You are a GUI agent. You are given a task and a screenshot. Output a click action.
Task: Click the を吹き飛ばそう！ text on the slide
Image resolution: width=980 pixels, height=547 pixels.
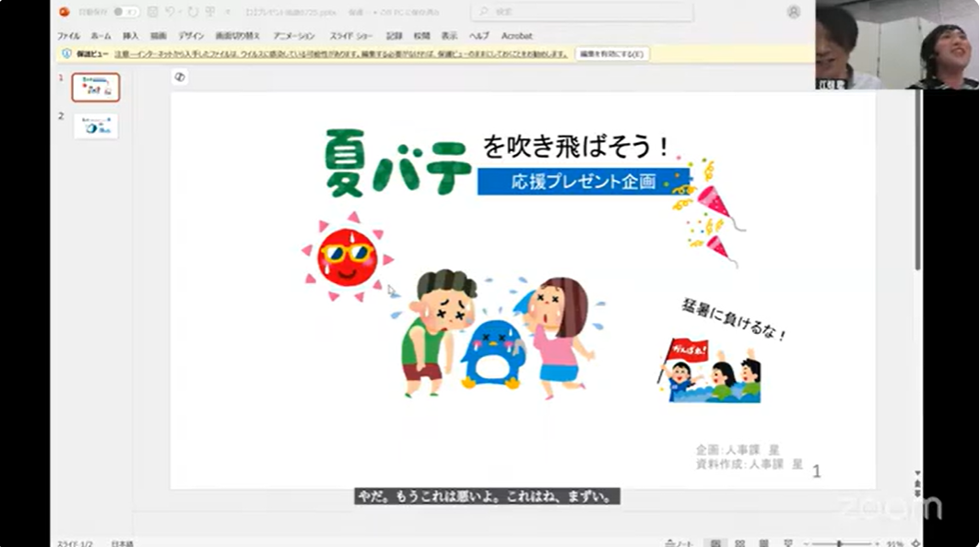pyautogui.click(x=576, y=147)
